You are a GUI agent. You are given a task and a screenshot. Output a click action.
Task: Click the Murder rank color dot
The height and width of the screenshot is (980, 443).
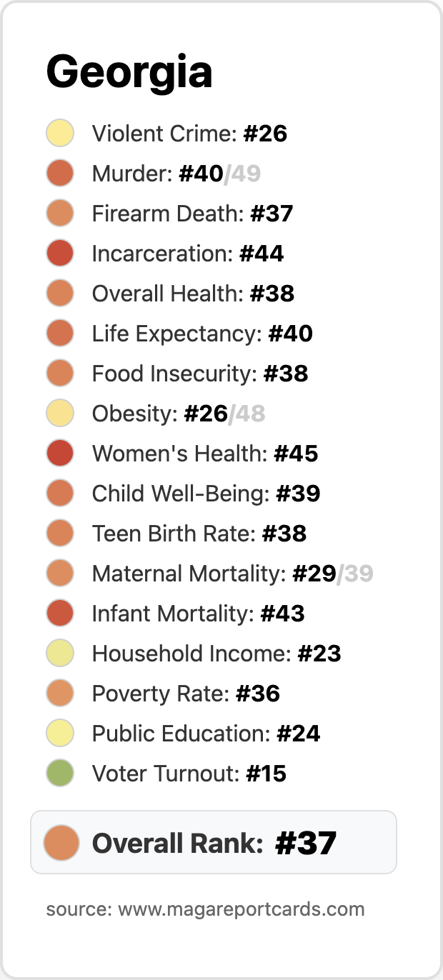(x=60, y=174)
